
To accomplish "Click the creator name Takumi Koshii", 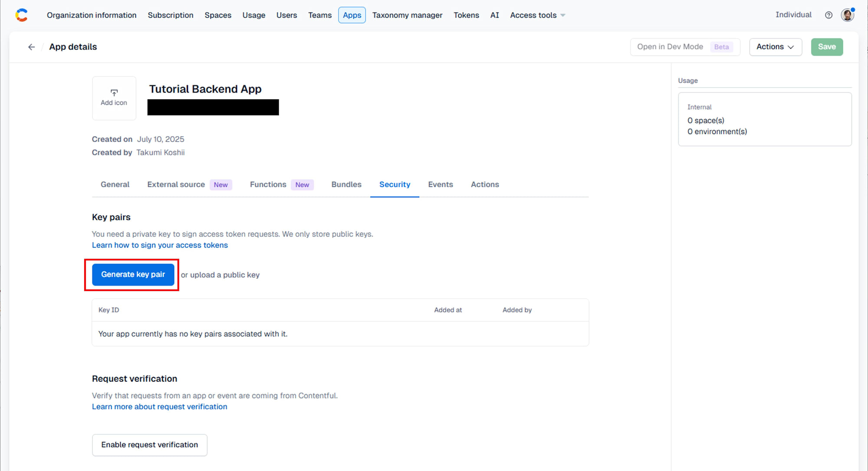I will click(x=161, y=153).
